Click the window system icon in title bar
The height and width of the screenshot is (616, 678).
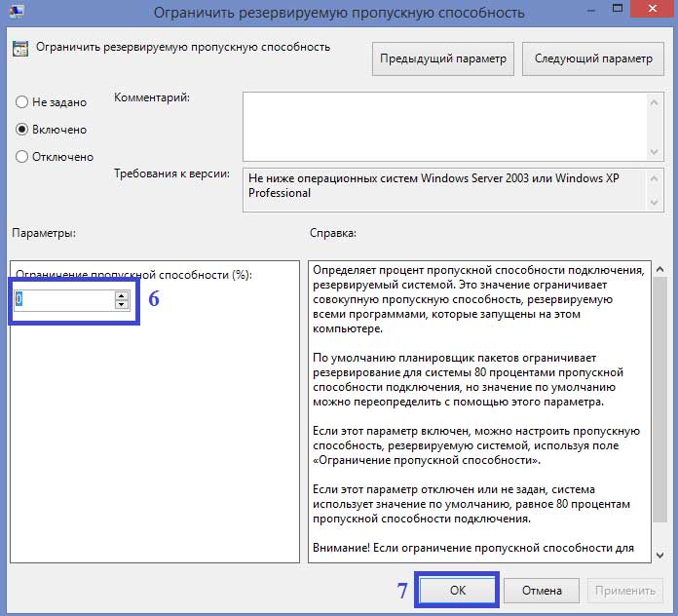tap(17, 12)
